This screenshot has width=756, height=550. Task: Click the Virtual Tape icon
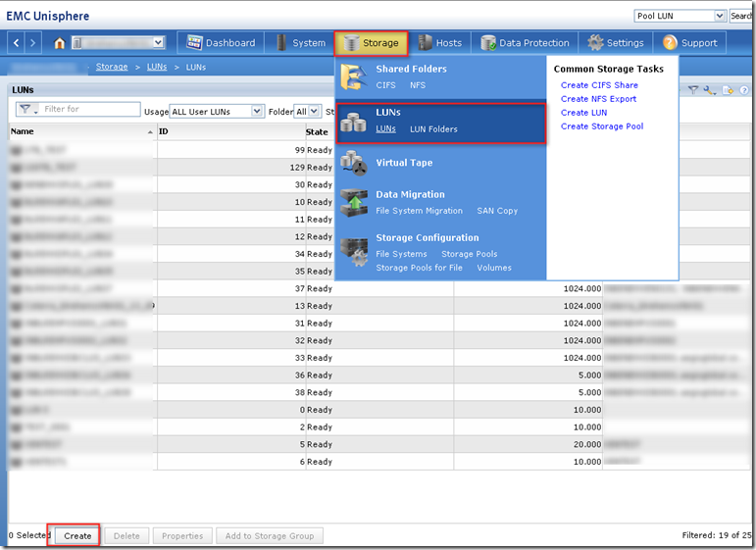coord(353,163)
